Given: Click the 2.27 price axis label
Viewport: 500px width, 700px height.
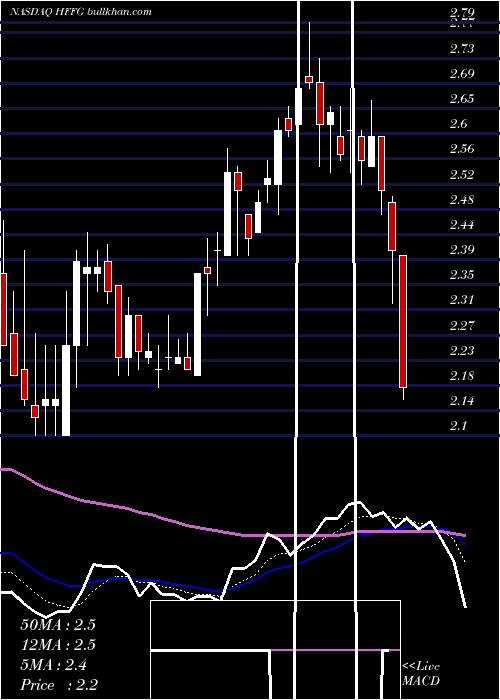Looking at the screenshot, I should 462,325.
